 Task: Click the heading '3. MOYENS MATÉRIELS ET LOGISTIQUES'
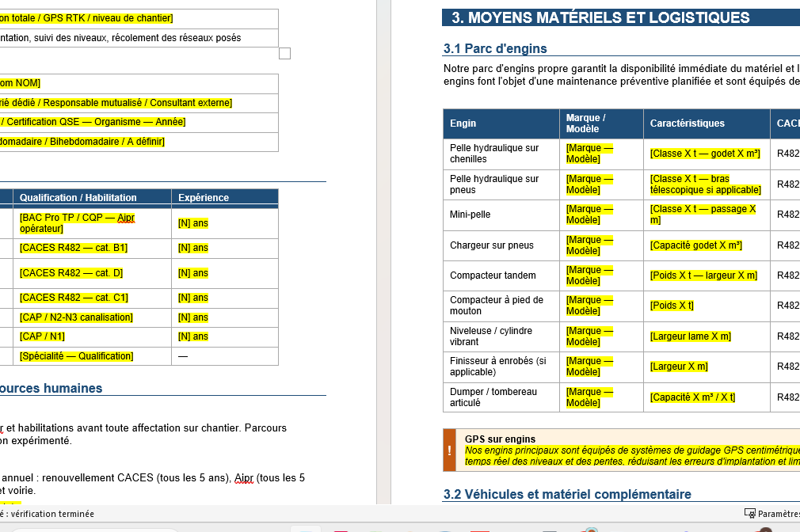pyautogui.click(x=600, y=18)
